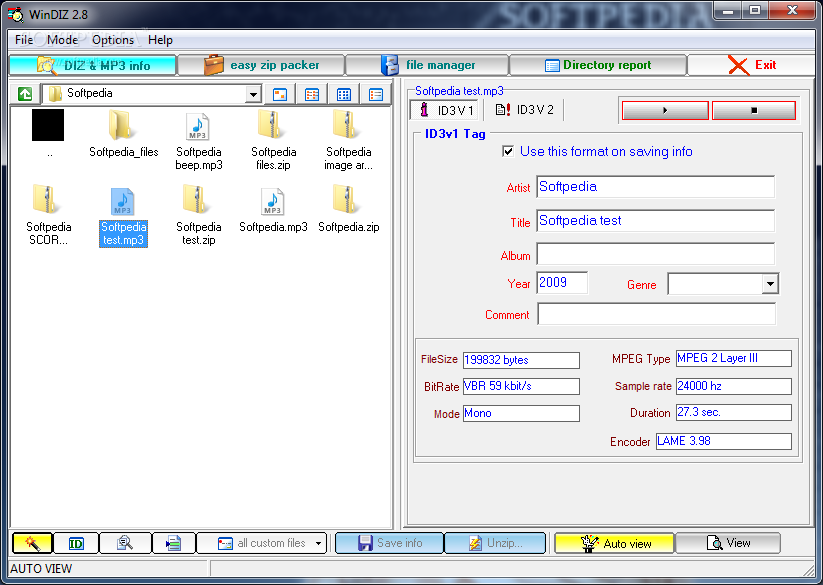Open the easy zip packer tab

coord(261,66)
